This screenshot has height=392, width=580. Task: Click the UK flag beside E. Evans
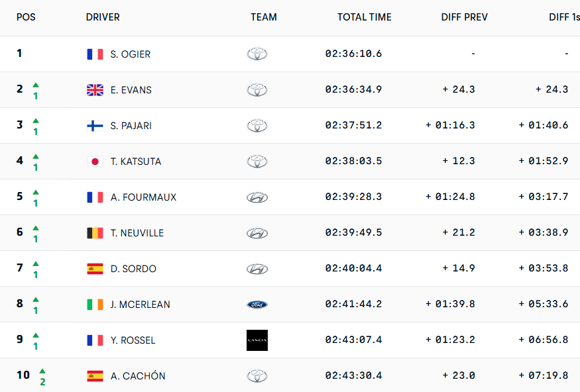[95, 90]
